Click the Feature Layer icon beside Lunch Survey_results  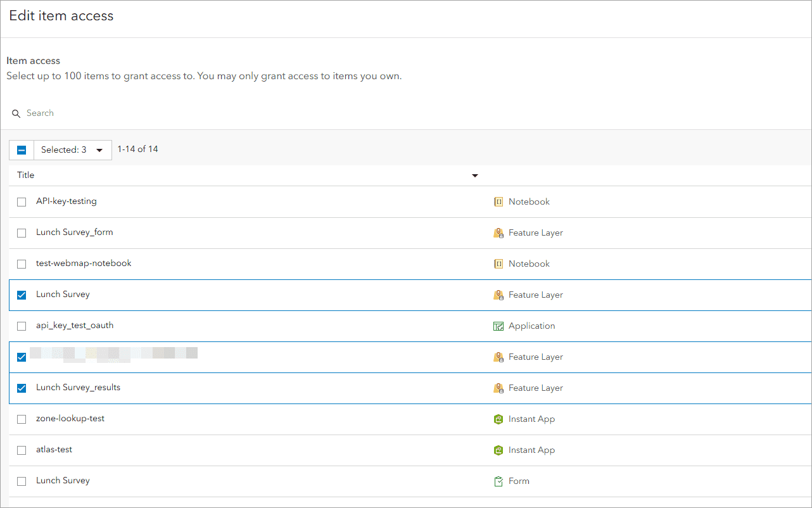point(499,388)
